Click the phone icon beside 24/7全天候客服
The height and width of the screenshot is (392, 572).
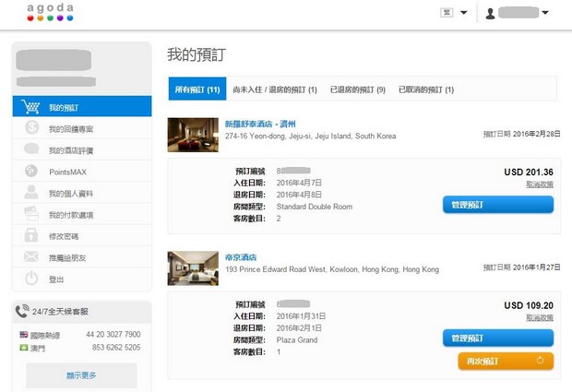point(21,311)
